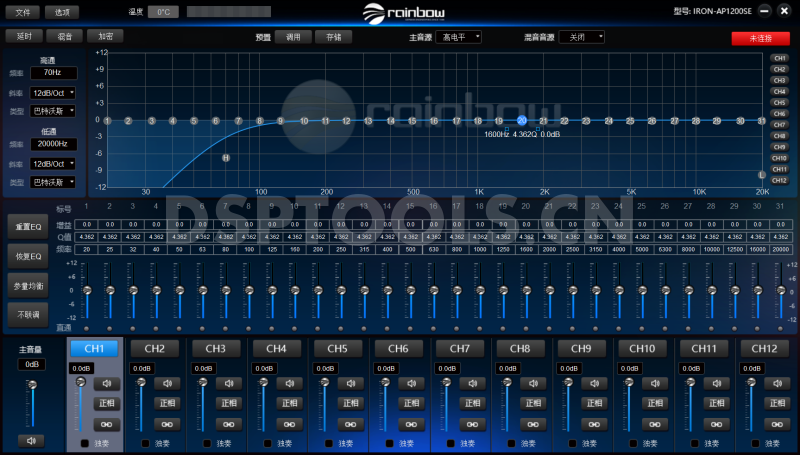
Task: Click CH1 正相 phase button
Action: click(107, 403)
